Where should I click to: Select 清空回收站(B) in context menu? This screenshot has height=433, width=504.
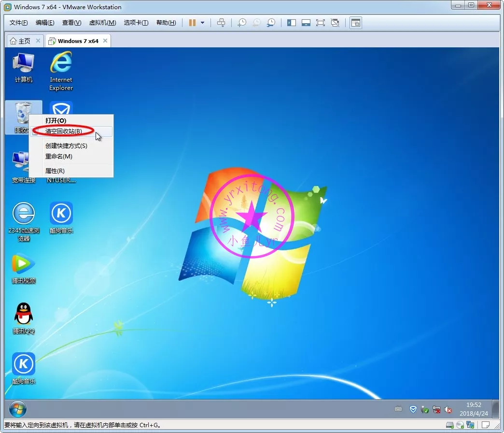pyautogui.click(x=64, y=131)
